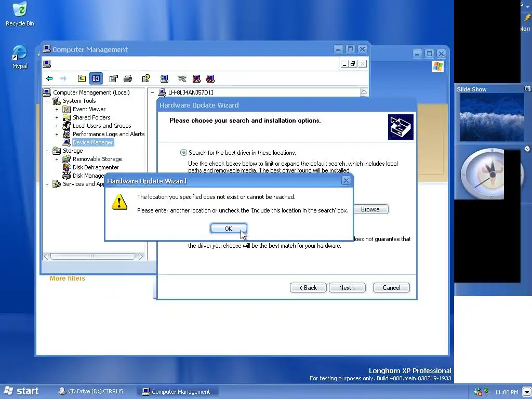The width and height of the screenshot is (532, 399).
Task: Expand the Shared Folders node
Action: (57, 117)
